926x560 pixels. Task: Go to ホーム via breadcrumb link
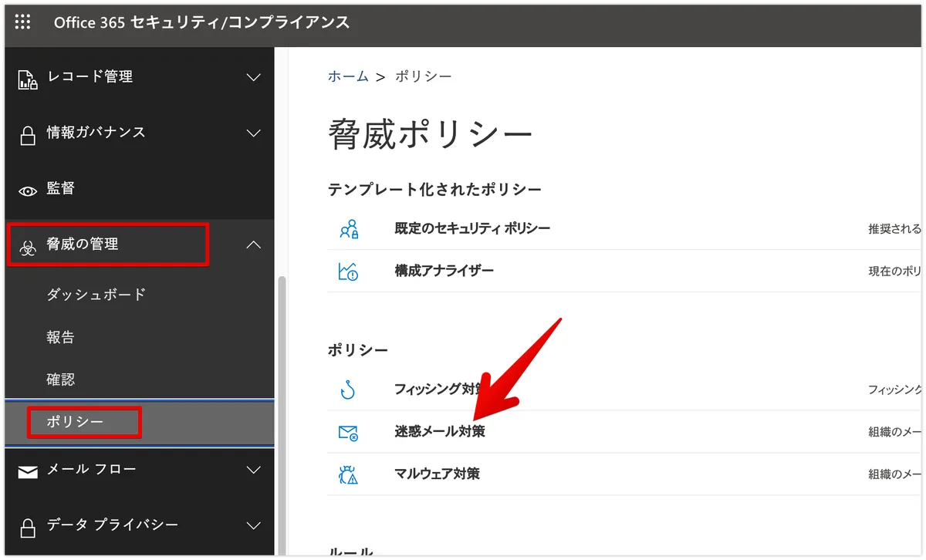point(347,76)
